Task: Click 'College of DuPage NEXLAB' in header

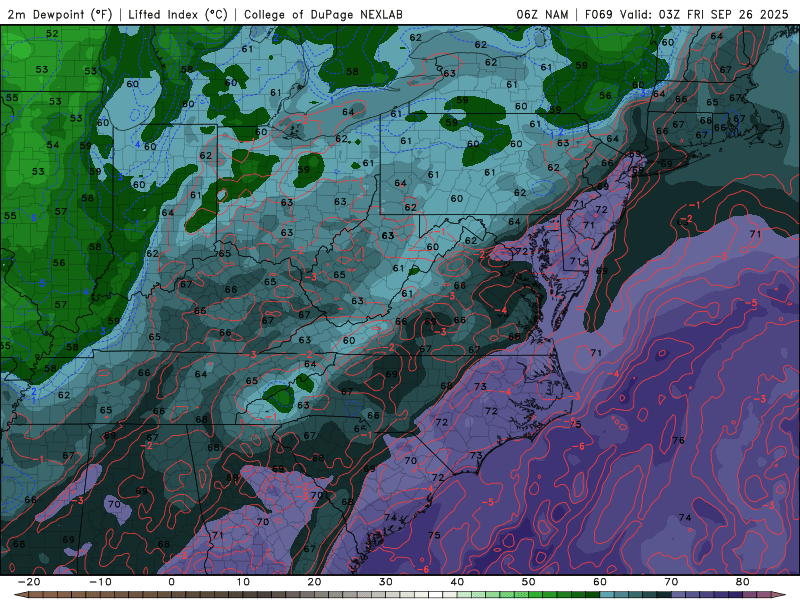Action: coord(323,14)
